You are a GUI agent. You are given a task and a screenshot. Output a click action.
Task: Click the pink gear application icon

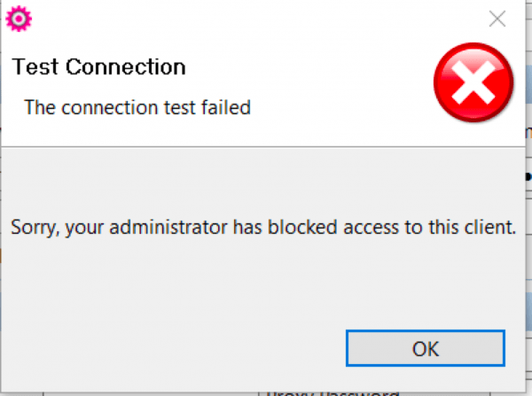pos(19,19)
